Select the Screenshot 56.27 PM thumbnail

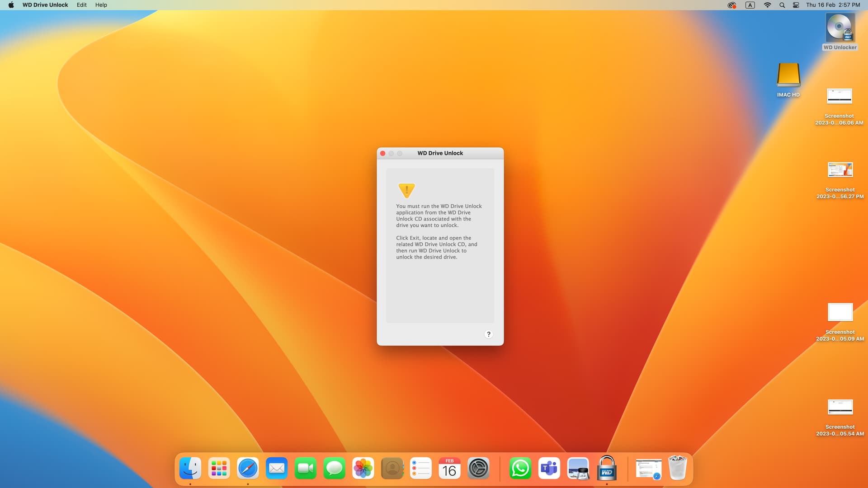pos(840,170)
